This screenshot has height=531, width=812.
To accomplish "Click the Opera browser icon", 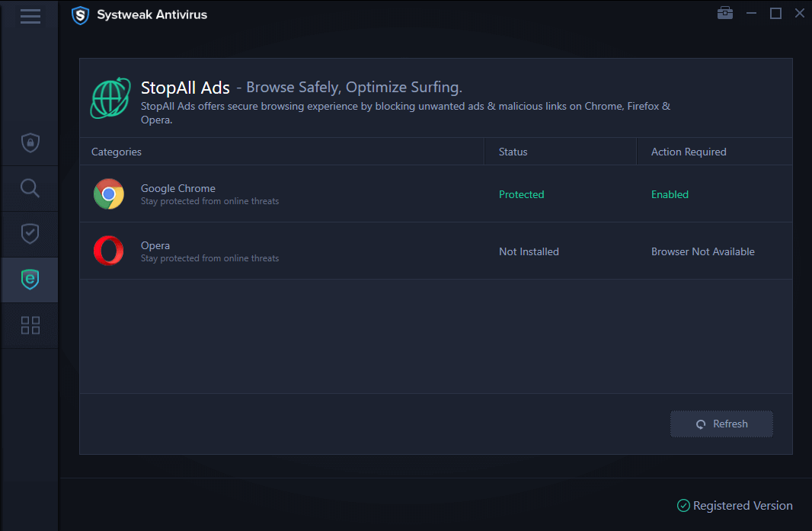I will coord(108,251).
